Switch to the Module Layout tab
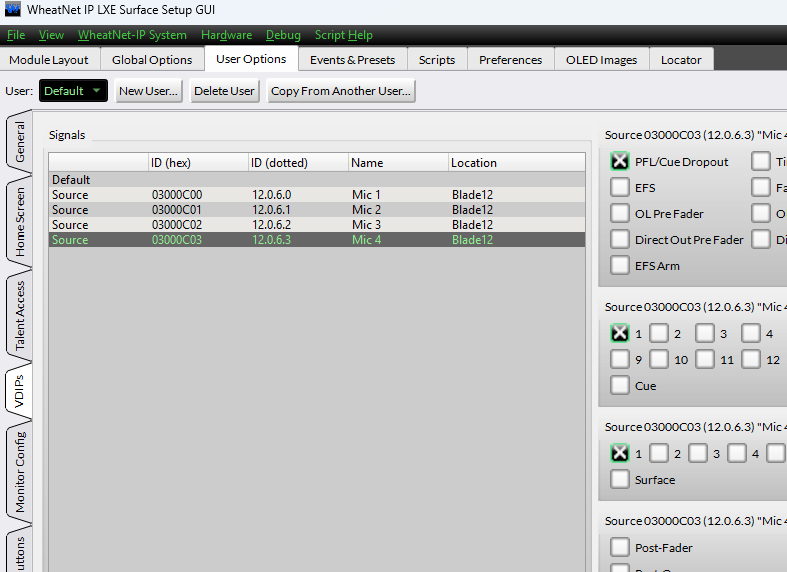 coord(49,60)
